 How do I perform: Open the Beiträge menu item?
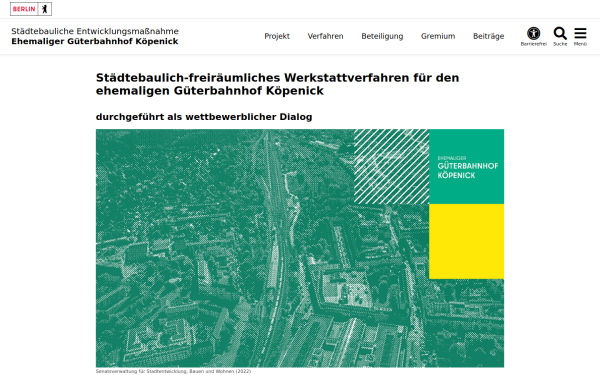tap(489, 36)
